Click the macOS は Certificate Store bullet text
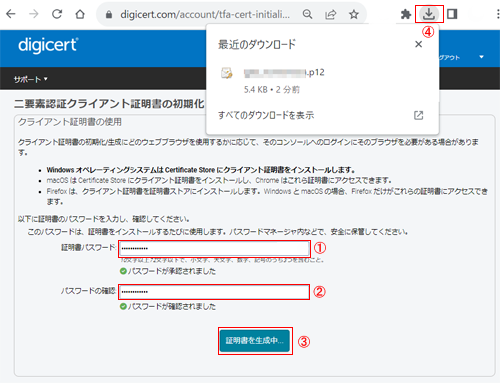 (219, 180)
